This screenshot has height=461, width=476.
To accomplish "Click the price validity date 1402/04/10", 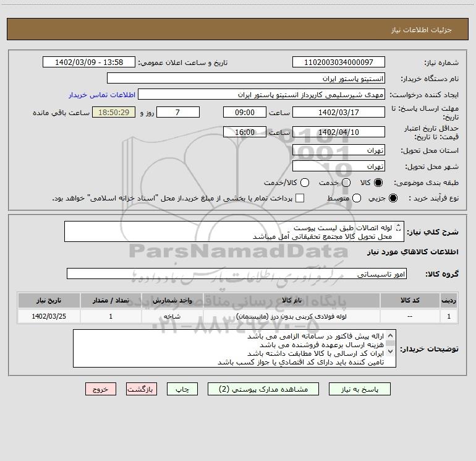I will coord(339,132).
